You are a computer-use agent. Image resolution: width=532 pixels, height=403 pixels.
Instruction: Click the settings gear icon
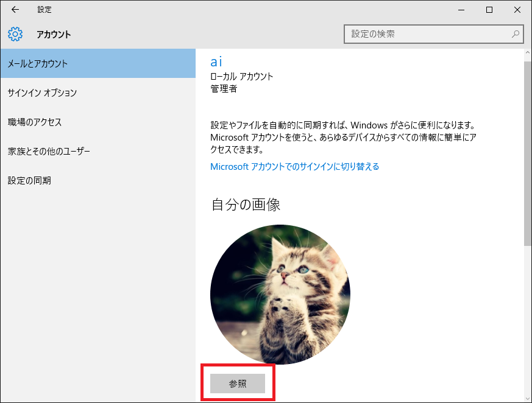click(x=15, y=34)
